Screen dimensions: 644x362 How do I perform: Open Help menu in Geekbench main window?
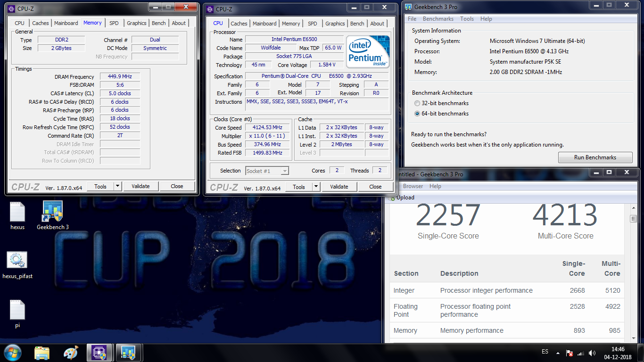pyautogui.click(x=486, y=19)
